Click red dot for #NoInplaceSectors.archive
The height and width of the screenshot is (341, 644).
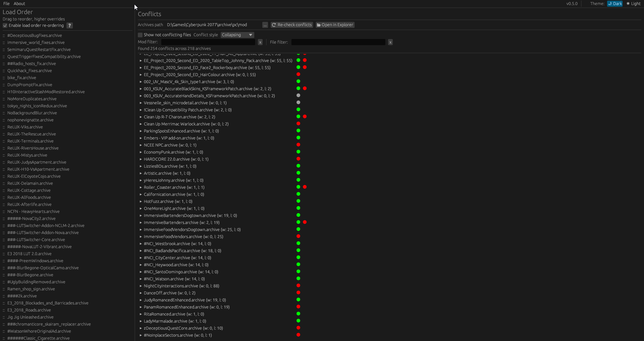pos(298,335)
